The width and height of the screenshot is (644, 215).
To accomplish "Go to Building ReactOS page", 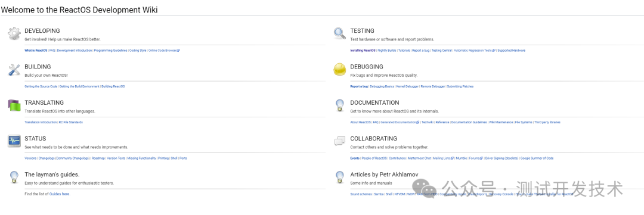I will [113, 86].
